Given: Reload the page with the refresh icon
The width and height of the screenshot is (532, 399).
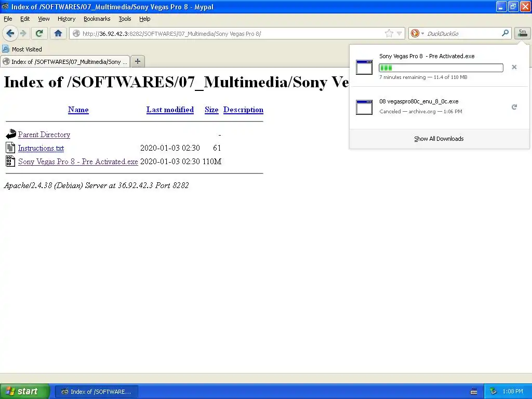Looking at the screenshot, I should point(39,33).
